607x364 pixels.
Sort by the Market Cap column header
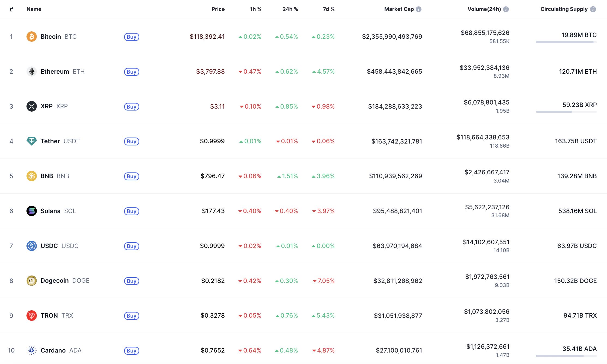tap(399, 9)
